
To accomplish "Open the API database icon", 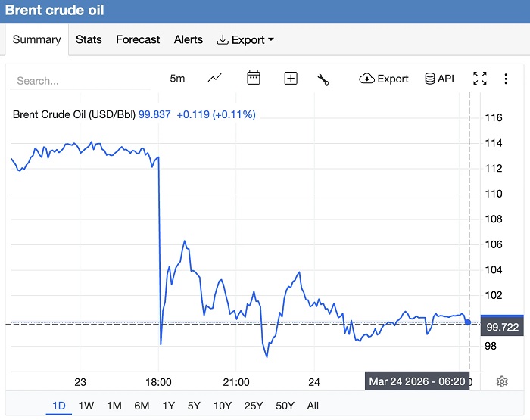I will coord(439,79).
